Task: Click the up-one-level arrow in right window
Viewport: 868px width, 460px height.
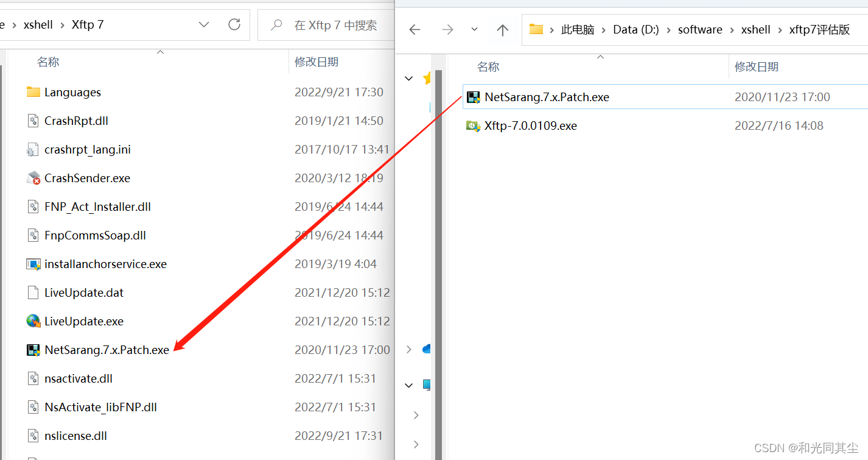Action: point(502,29)
